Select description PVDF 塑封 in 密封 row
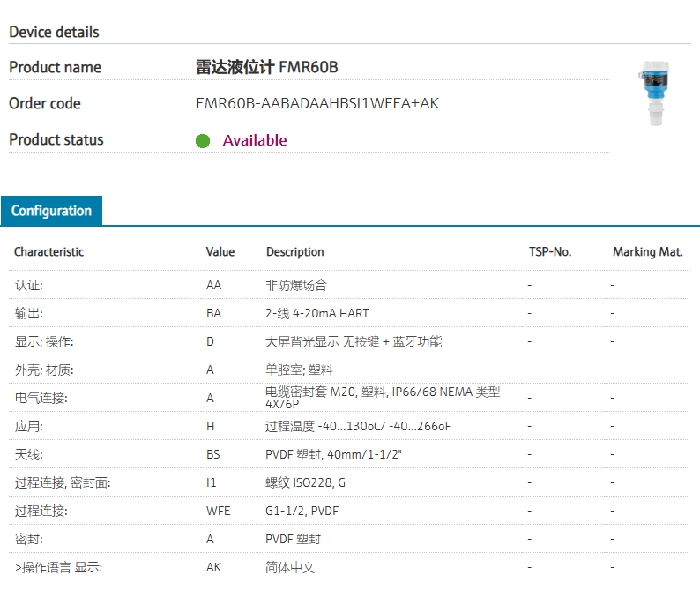The width and height of the screenshot is (700, 590). click(294, 539)
